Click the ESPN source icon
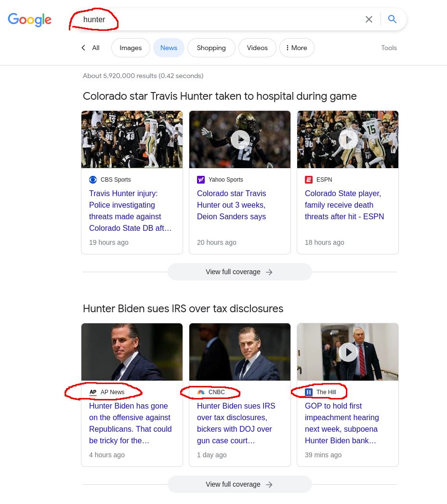Screen dimensions: 447x504 coord(308,180)
